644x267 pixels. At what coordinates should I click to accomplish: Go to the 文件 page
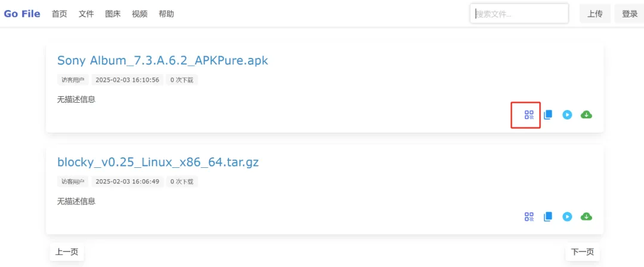[x=86, y=14]
